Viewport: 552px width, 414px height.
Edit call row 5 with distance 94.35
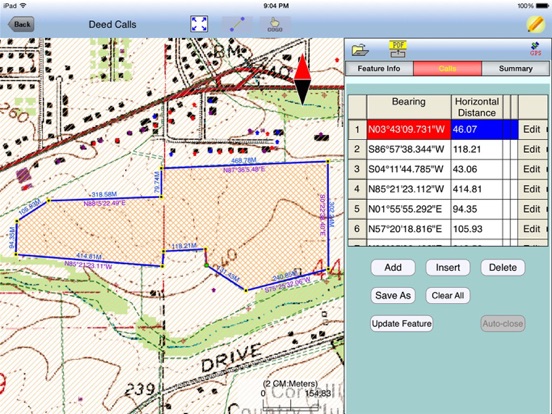click(532, 209)
